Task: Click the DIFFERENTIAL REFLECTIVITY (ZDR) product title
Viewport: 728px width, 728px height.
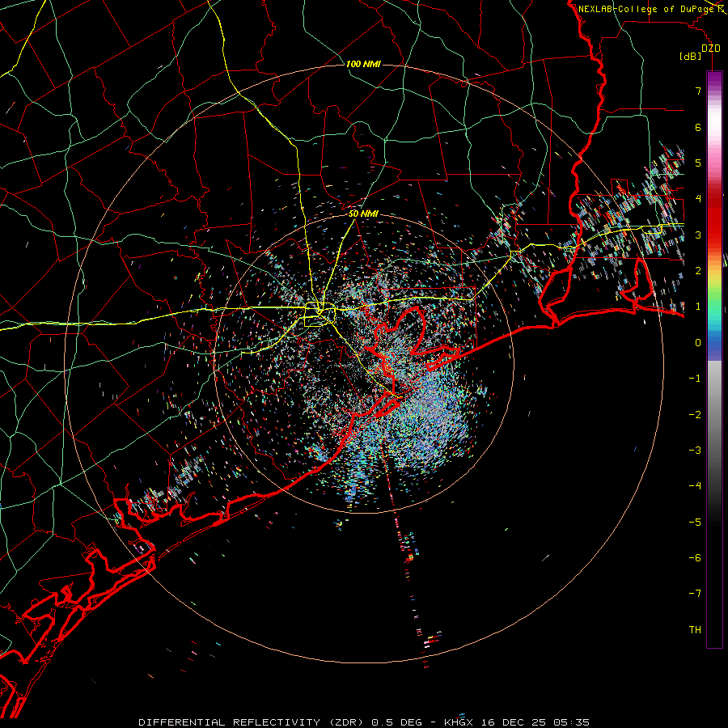Action: [x=252, y=722]
